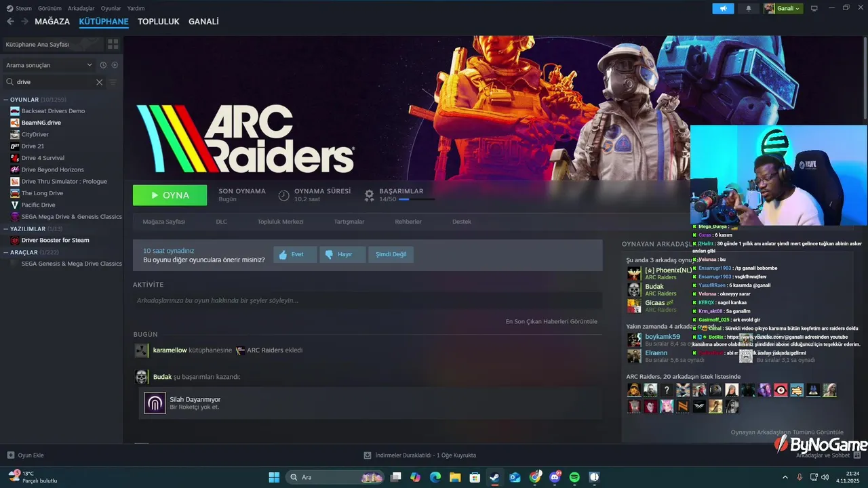868x488 pixels.
Task: Open the Mağaza Sayfası link
Action: click(x=163, y=222)
